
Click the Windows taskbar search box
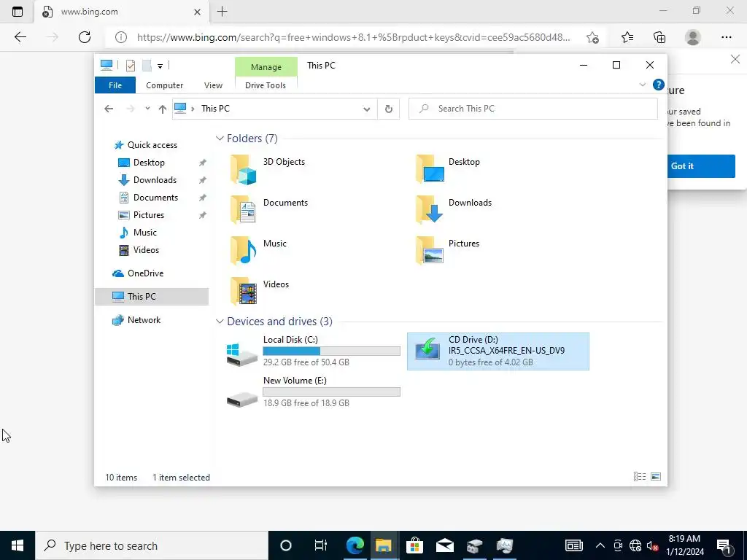pos(152,545)
